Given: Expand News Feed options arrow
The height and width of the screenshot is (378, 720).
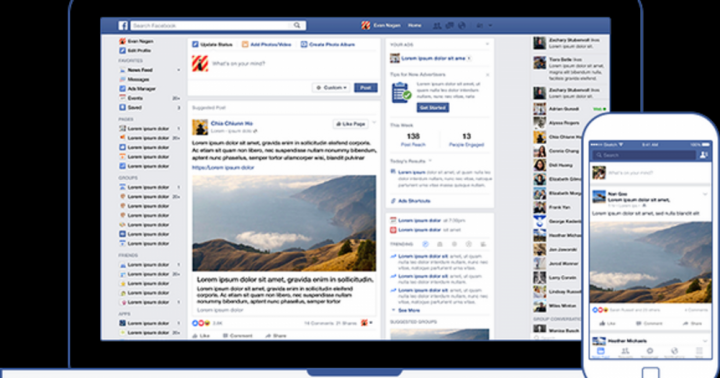Looking at the screenshot, I should [179, 70].
